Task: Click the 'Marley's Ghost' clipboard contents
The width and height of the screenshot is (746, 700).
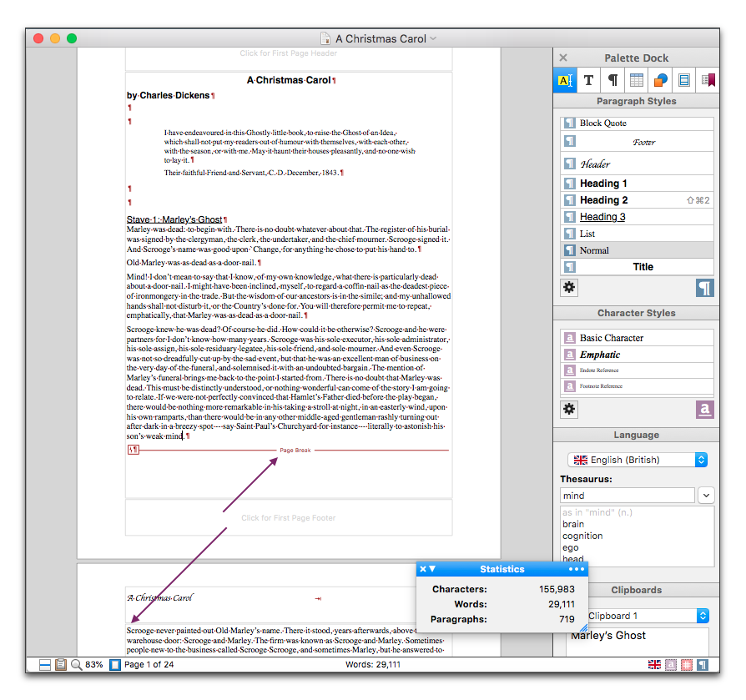Action: pos(608,635)
